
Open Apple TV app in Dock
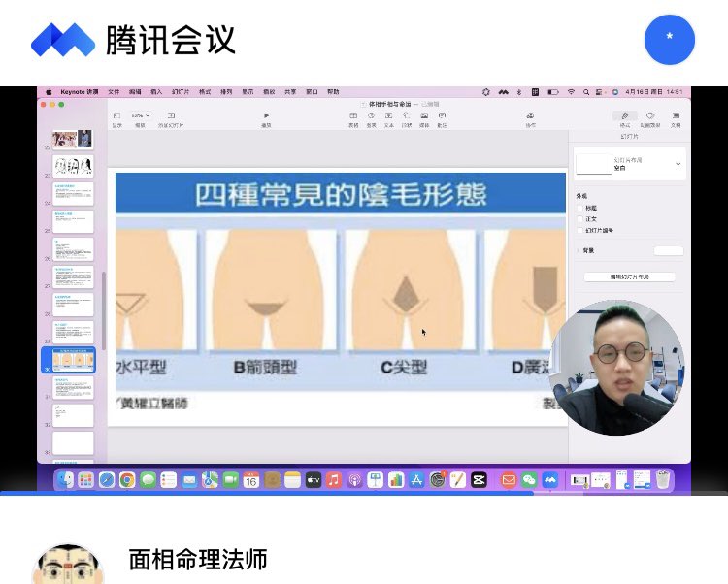[314, 479]
